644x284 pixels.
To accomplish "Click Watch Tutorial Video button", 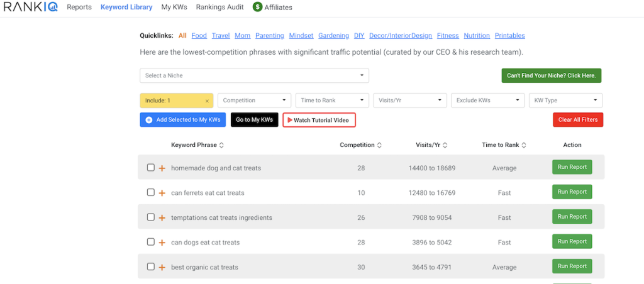I will pyautogui.click(x=319, y=120).
